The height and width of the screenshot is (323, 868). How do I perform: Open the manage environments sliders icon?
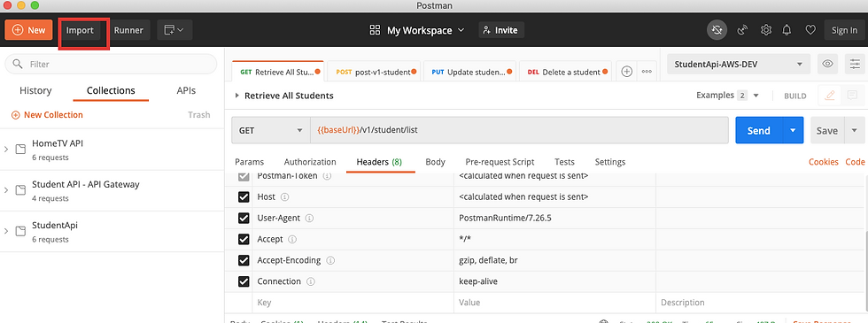click(856, 64)
